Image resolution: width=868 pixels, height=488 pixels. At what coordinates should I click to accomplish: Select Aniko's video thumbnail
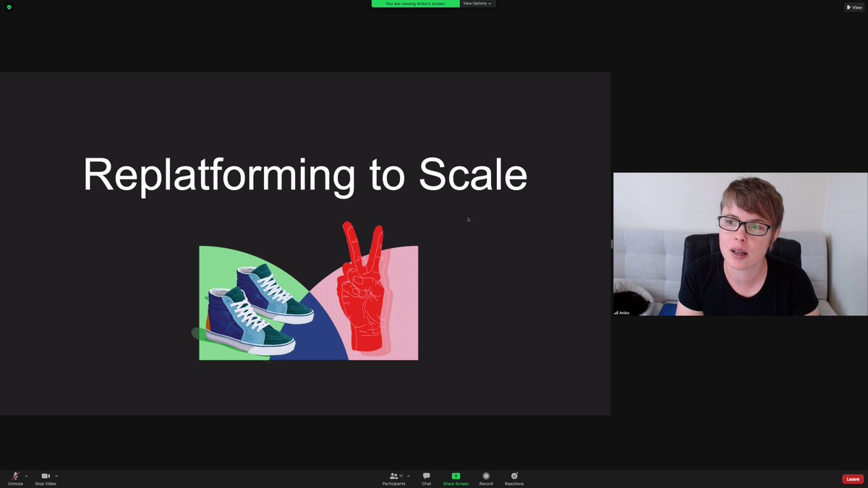coord(740,244)
